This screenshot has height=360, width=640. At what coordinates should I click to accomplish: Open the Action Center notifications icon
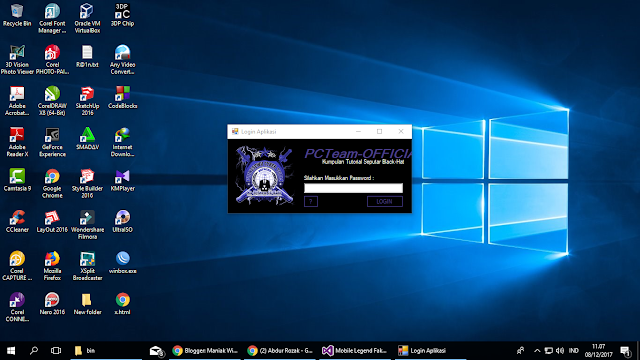click(x=626, y=351)
